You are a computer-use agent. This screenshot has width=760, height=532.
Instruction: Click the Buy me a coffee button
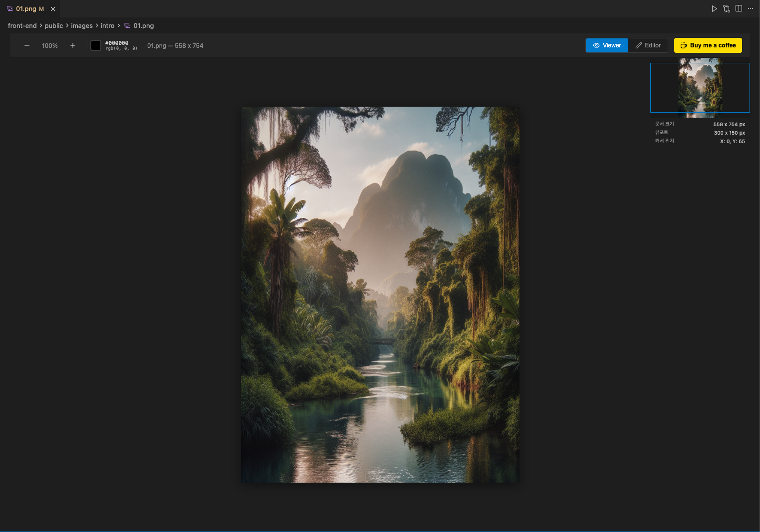click(x=708, y=45)
